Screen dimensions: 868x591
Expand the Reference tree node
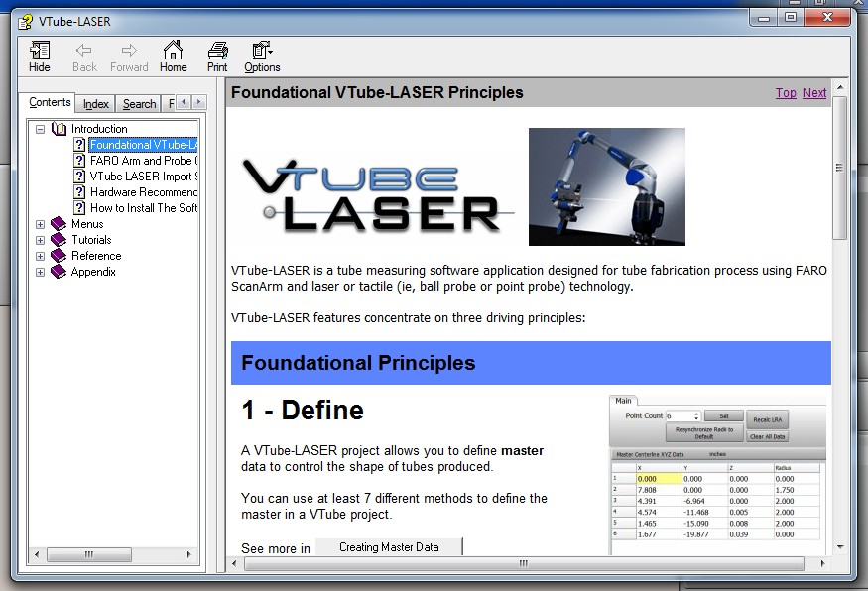[x=41, y=256]
